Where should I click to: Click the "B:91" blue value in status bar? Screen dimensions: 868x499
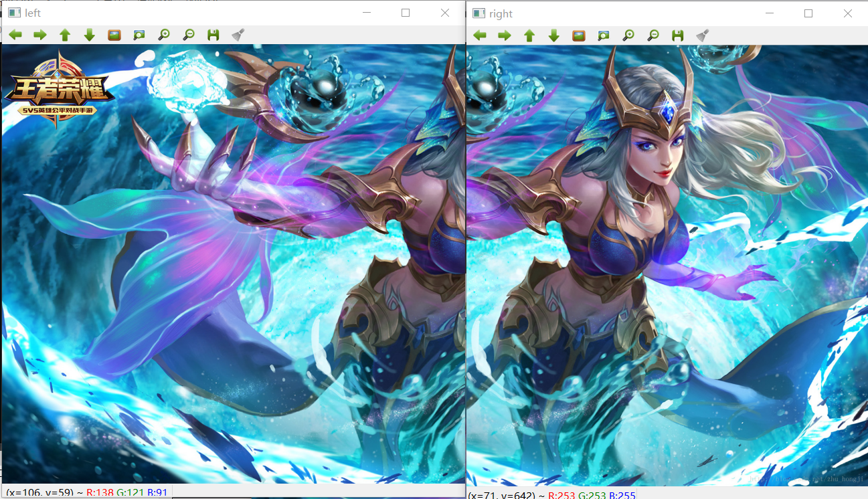(157, 492)
